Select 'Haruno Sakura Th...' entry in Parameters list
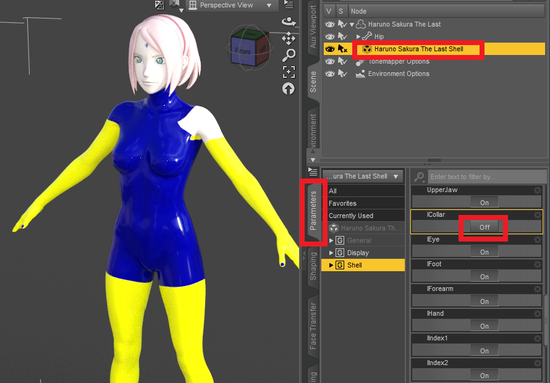 coord(363,228)
